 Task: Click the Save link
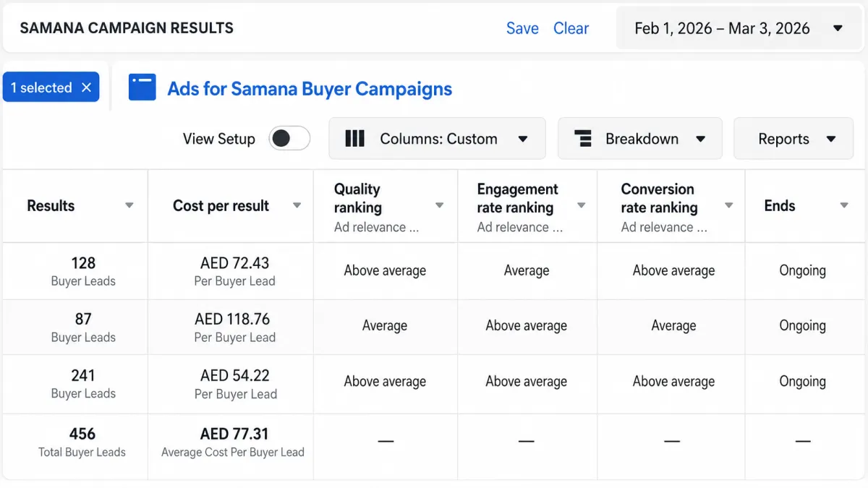click(522, 29)
